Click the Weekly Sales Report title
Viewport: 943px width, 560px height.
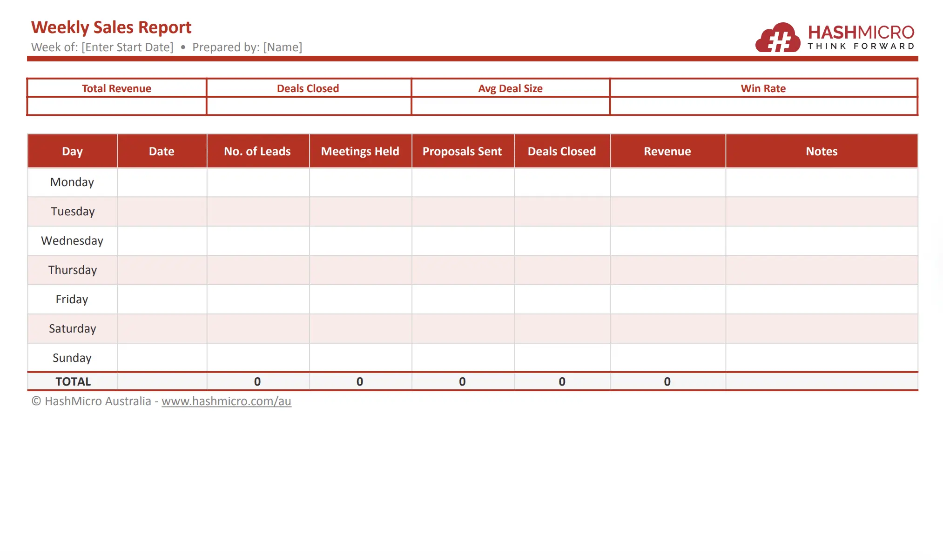click(111, 27)
